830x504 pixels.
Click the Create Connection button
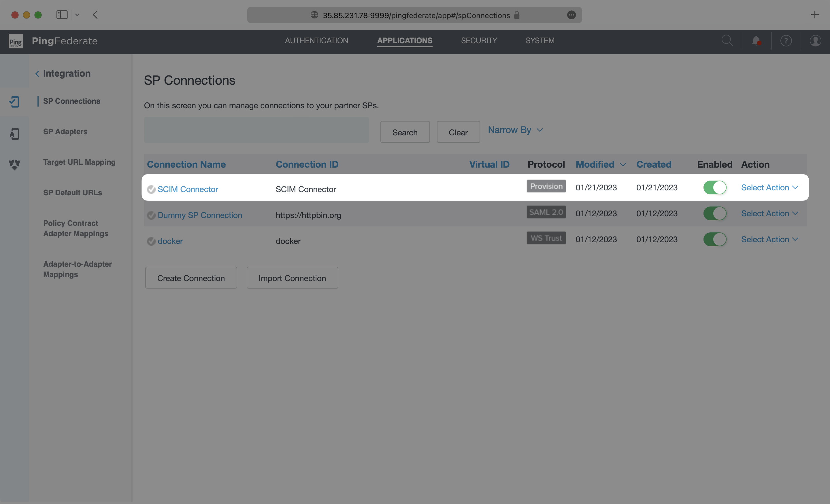[x=191, y=278]
